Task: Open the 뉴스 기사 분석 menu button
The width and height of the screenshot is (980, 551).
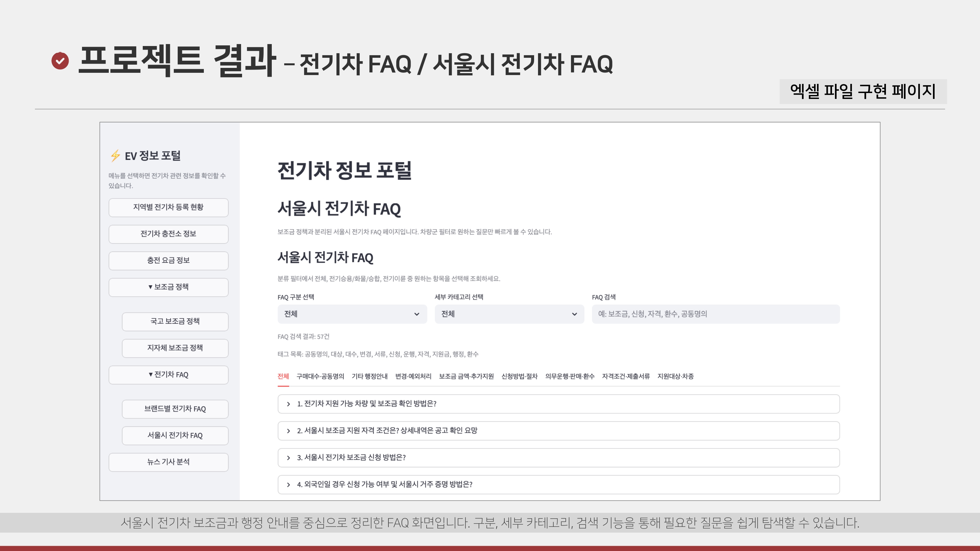Action: pos(168,462)
